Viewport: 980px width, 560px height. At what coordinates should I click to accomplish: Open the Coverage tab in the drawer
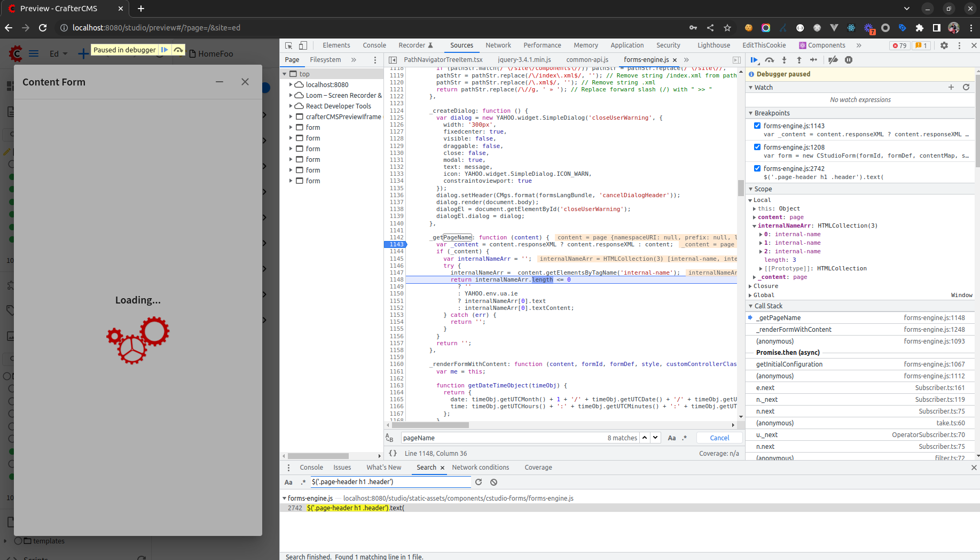coord(538,467)
